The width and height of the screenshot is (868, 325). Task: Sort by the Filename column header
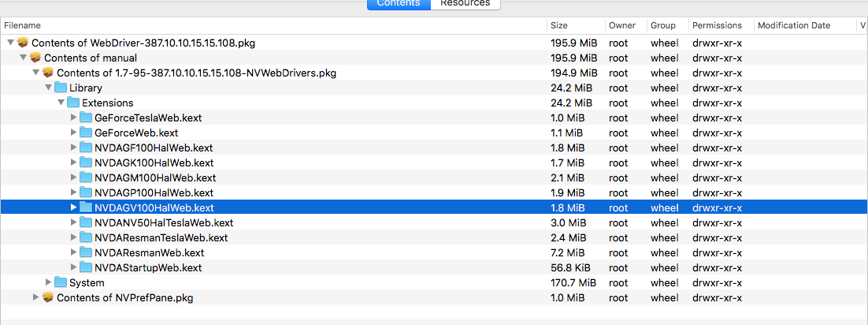[x=273, y=25]
